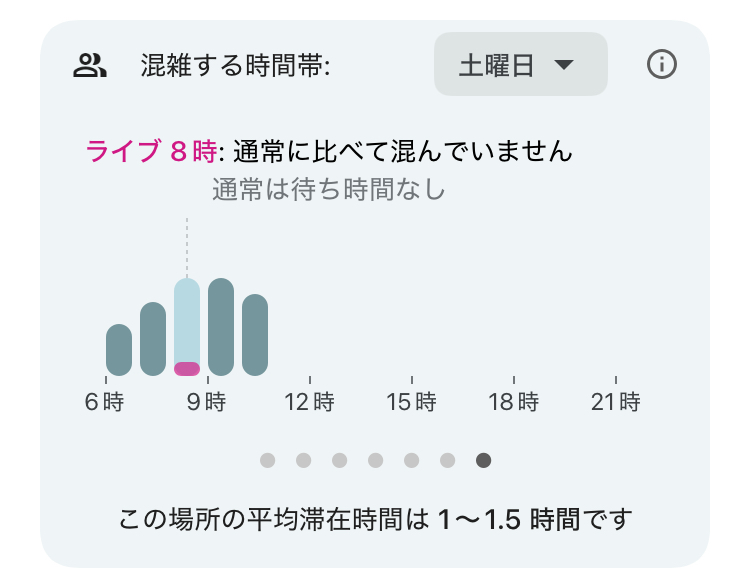Click the 6時 histogram bar
The image size is (750, 580).
coord(119,350)
